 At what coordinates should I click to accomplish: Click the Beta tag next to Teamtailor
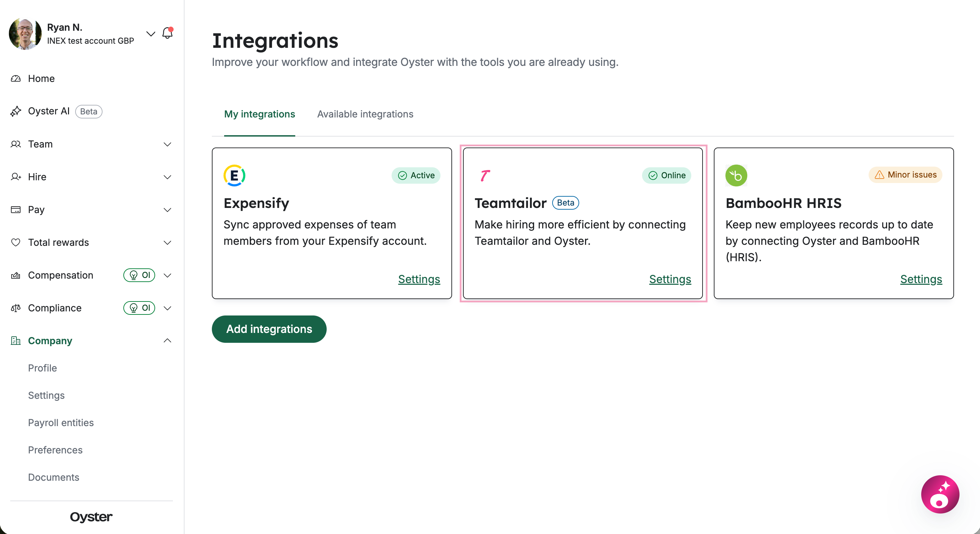click(x=566, y=202)
